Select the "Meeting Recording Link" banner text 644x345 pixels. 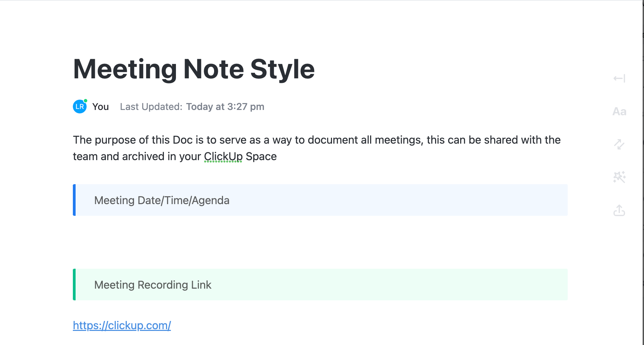pos(153,285)
